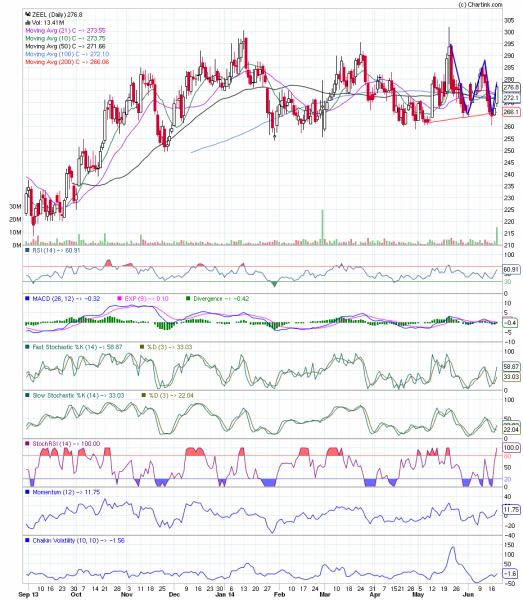Click the Slow Stochastic %K legend square
The image size is (523, 600).
27,395
